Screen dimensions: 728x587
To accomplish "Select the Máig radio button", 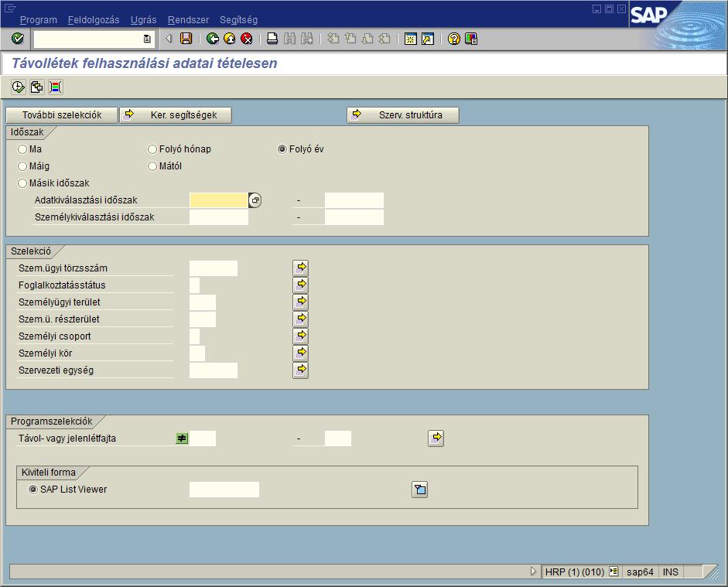I will [x=22, y=166].
